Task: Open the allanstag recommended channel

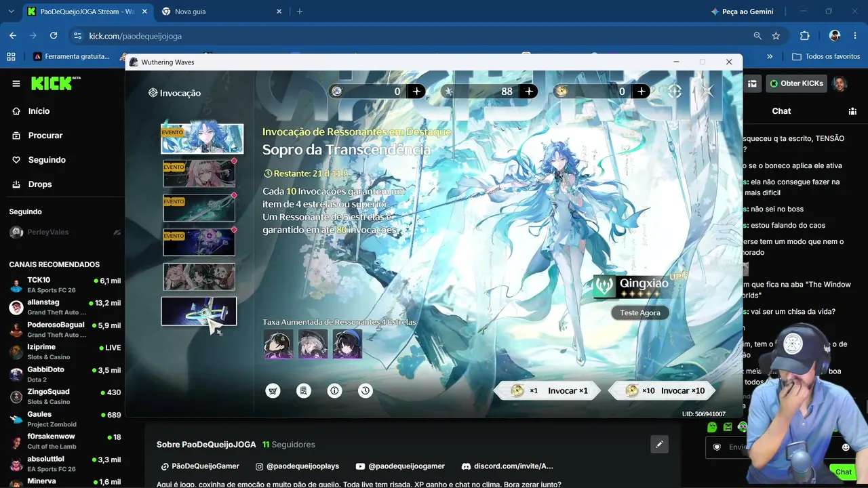Action: 64,307
